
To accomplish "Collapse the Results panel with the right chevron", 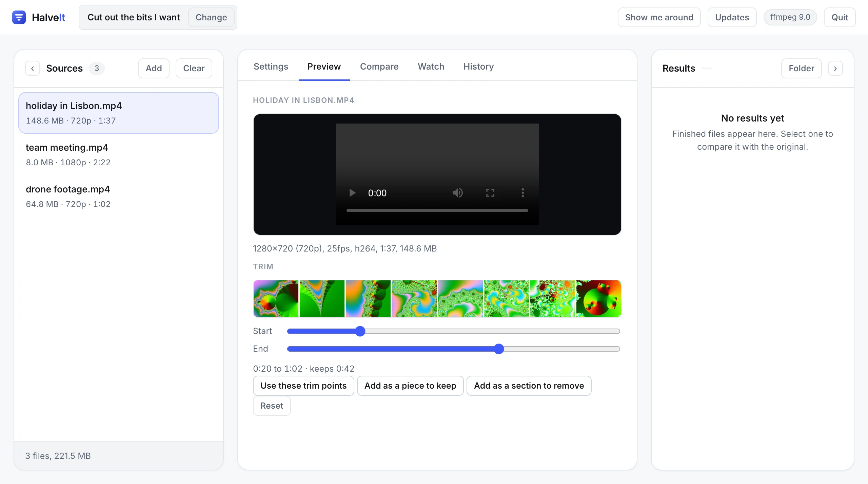I will click(x=835, y=68).
